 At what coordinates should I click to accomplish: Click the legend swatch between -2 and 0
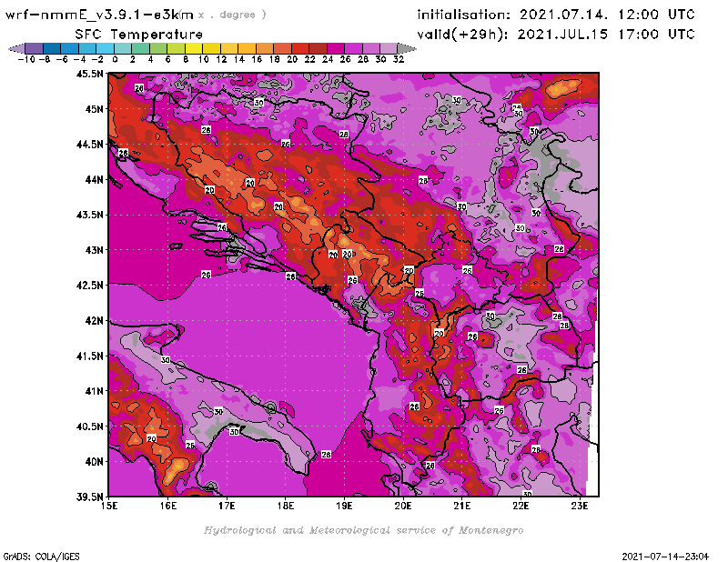point(106,48)
